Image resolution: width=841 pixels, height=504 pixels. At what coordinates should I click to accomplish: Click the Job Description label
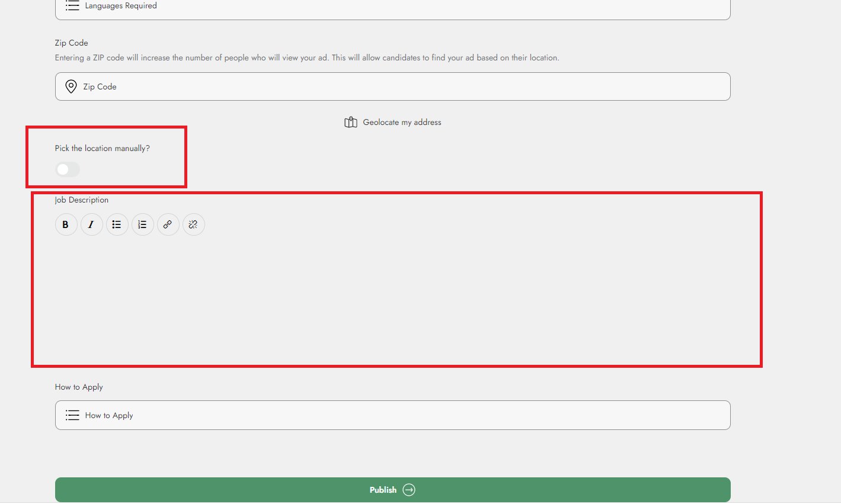[81, 200]
